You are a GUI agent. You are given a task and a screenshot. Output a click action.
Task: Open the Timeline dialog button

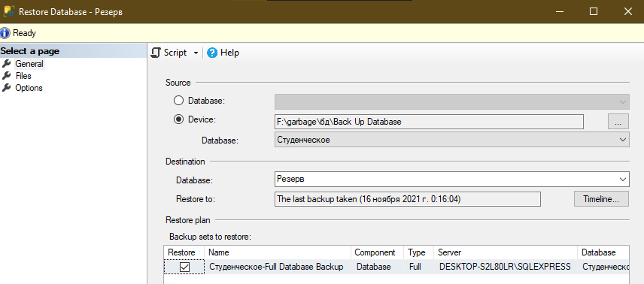pos(601,199)
